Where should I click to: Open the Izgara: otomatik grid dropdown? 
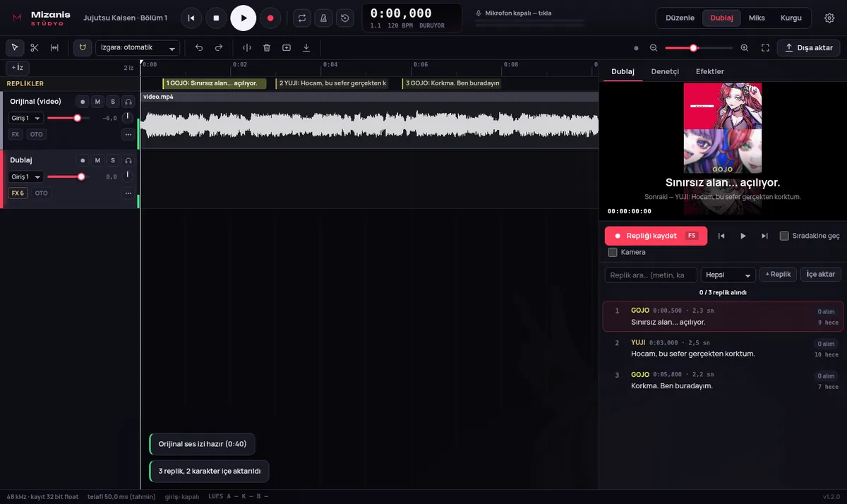138,47
